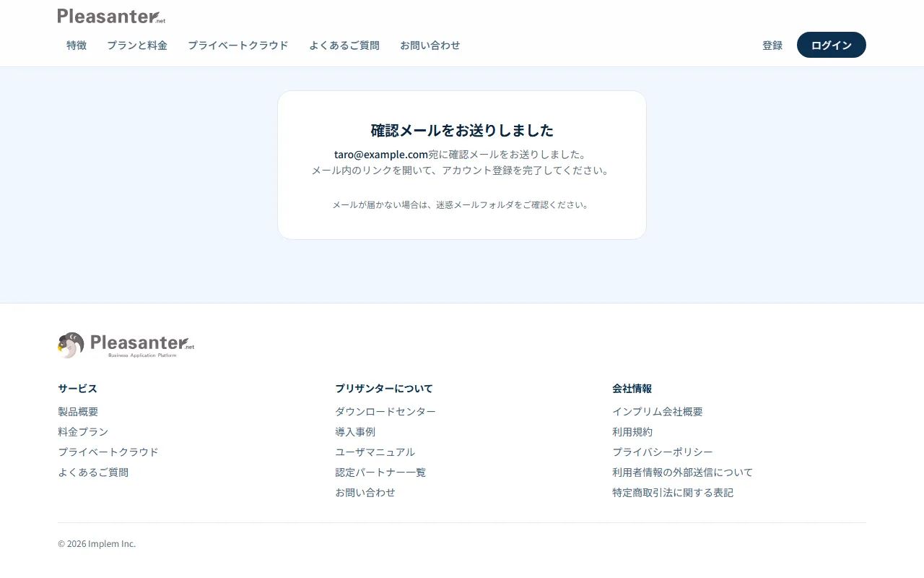The height and width of the screenshot is (578, 924).
Task: Open the 利用規約 footer link
Action: point(632,432)
